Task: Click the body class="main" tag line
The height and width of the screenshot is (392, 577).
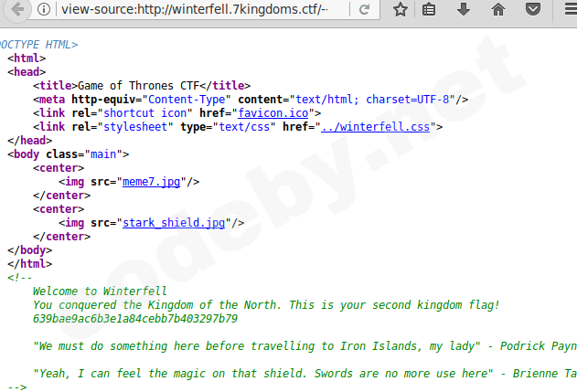Action: click(x=68, y=154)
